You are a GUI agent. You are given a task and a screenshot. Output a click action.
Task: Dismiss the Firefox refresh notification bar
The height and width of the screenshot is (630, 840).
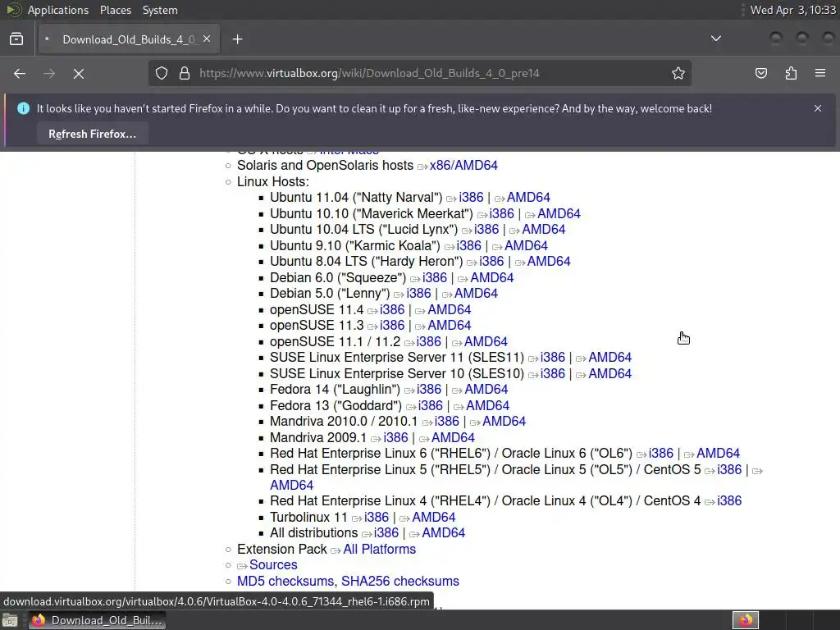818,108
